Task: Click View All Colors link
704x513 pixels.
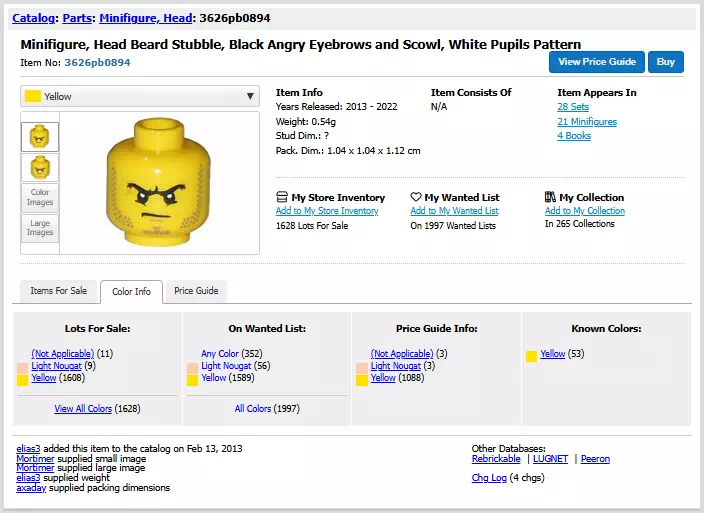Action: click(x=83, y=409)
